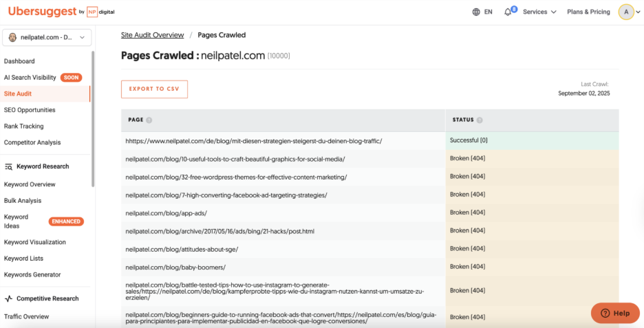Open the beginners-guide-to-running-facebook-ads URL
Image resolution: width=644 pixels, height=328 pixels.
tap(281, 318)
